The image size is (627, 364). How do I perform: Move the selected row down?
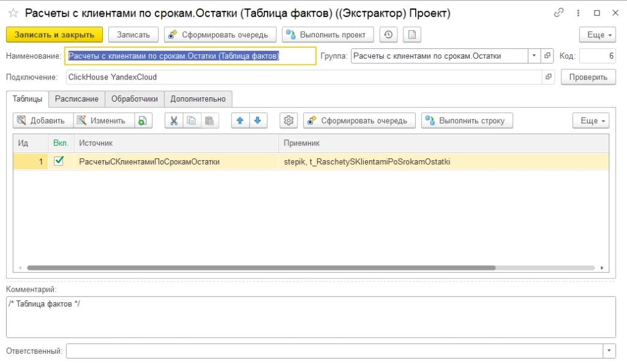258,120
